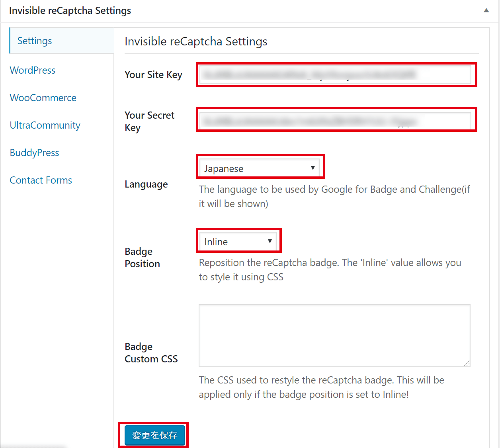The width and height of the screenshot is (500, 448).
Task: Click the Invisible reCaptcha Settings panel header title
Action: pos(70,11)
